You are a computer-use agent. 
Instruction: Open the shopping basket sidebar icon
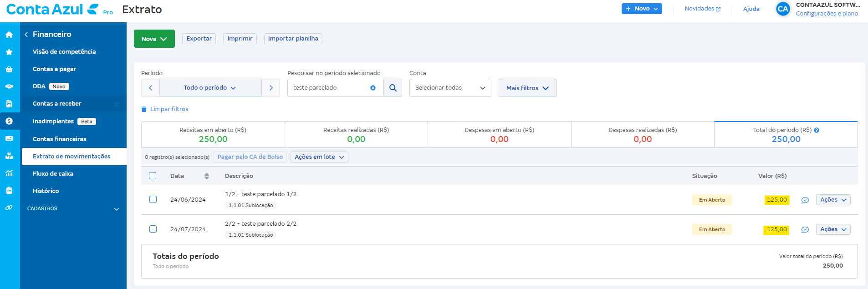click(x=9, y=69)
